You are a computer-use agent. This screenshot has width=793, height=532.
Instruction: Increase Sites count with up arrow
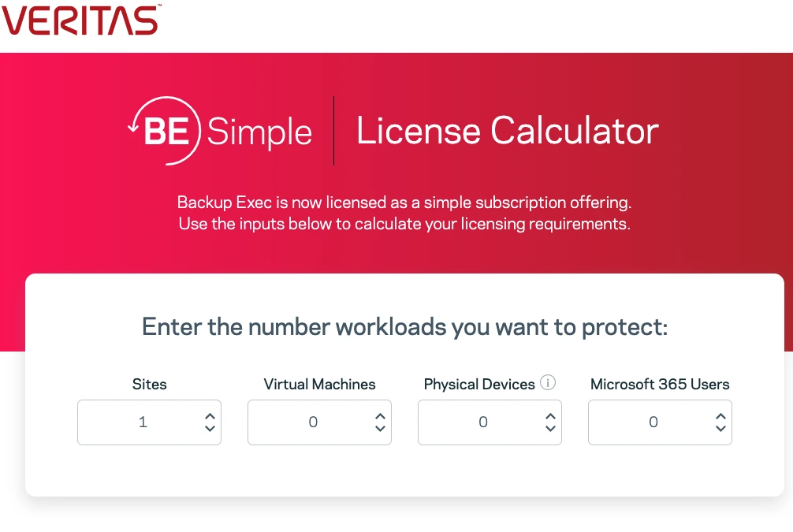coord(210,417)
